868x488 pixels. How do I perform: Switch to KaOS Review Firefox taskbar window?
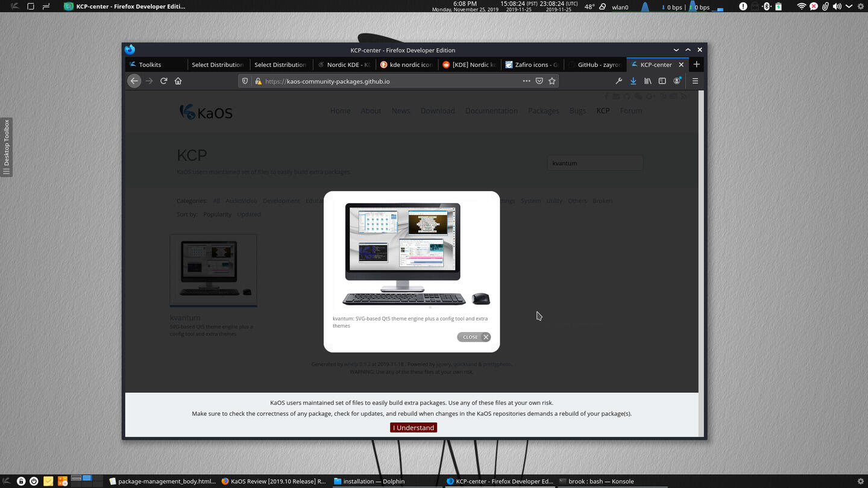point(274,481)
